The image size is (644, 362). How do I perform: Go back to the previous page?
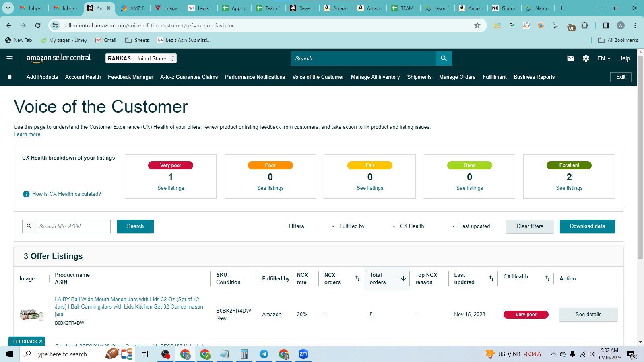[9, 25]
